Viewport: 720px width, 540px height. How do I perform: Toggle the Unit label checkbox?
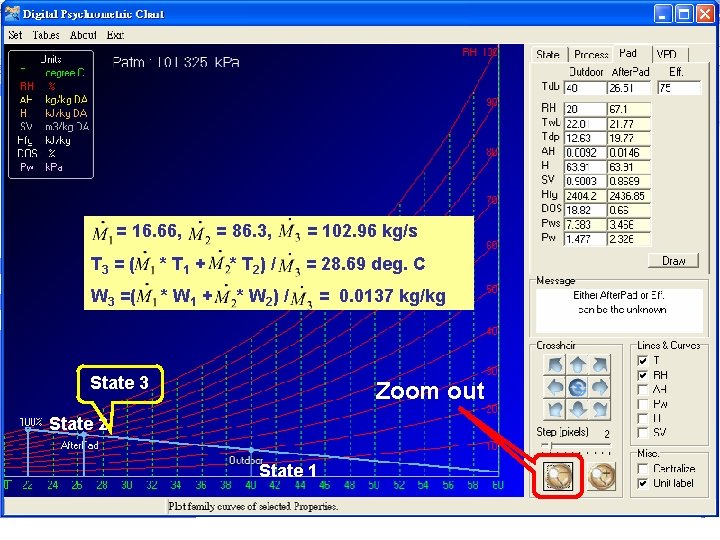[643, 484]
